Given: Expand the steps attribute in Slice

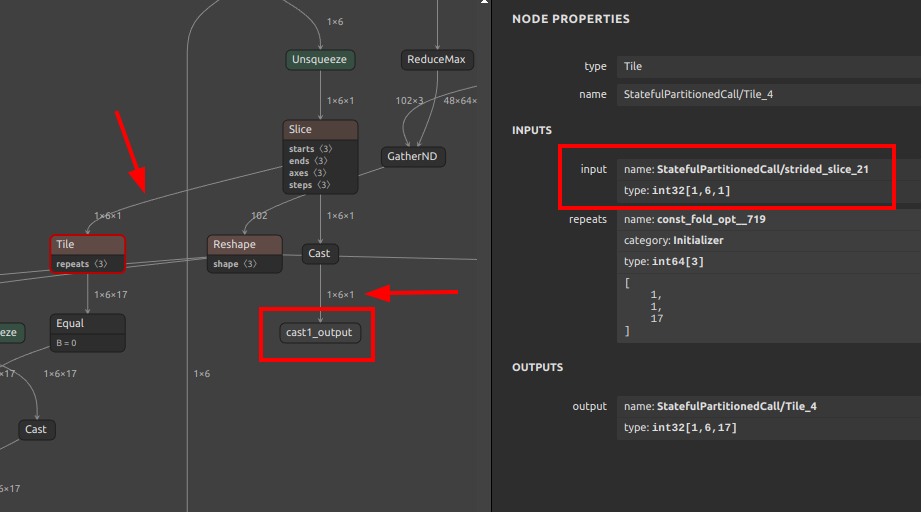Looking at the screenshot, I should [310, 185].
